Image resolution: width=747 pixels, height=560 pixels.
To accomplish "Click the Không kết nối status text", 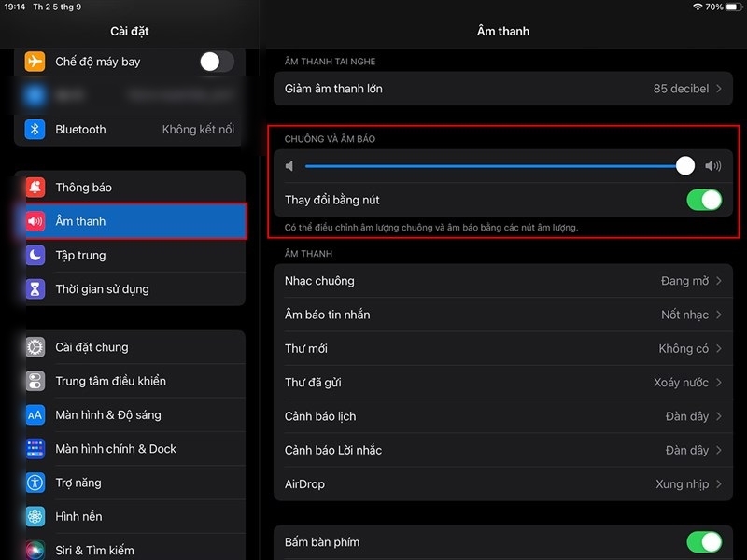I will tap(198, 129).
